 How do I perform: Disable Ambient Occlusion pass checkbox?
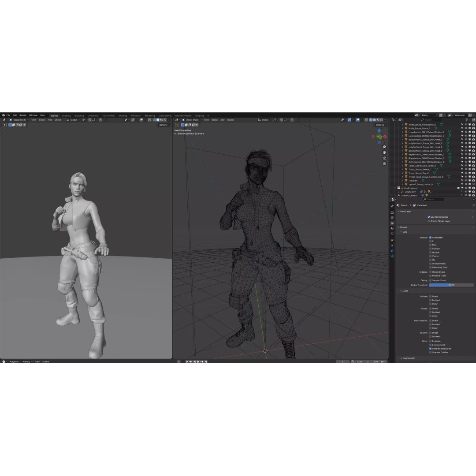[x=430, y=349]
